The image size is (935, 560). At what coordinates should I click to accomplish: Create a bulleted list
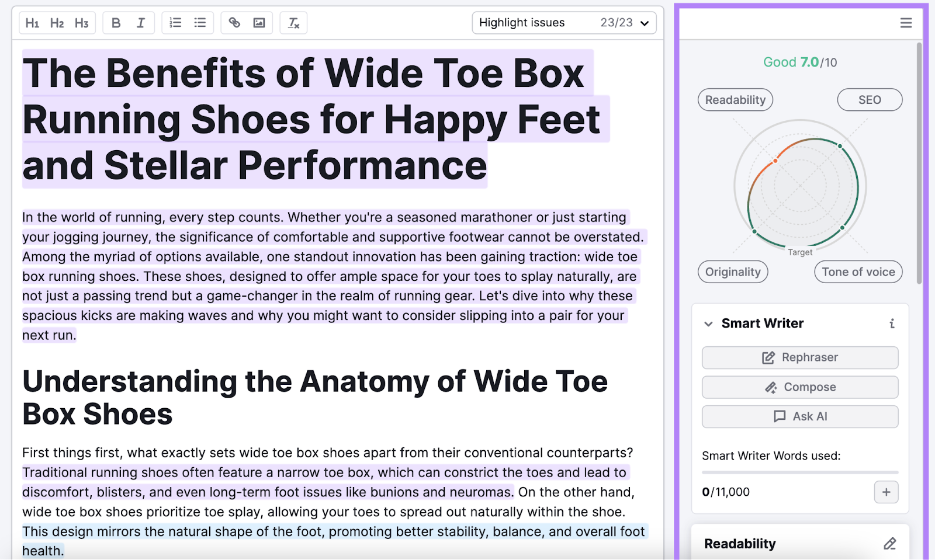click(199, 23)
